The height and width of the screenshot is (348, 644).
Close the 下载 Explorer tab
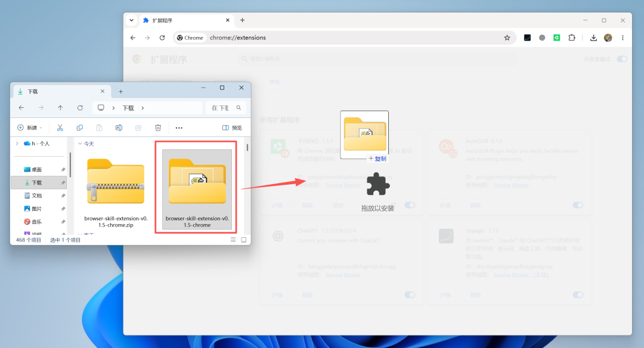(x=103, y=92)
